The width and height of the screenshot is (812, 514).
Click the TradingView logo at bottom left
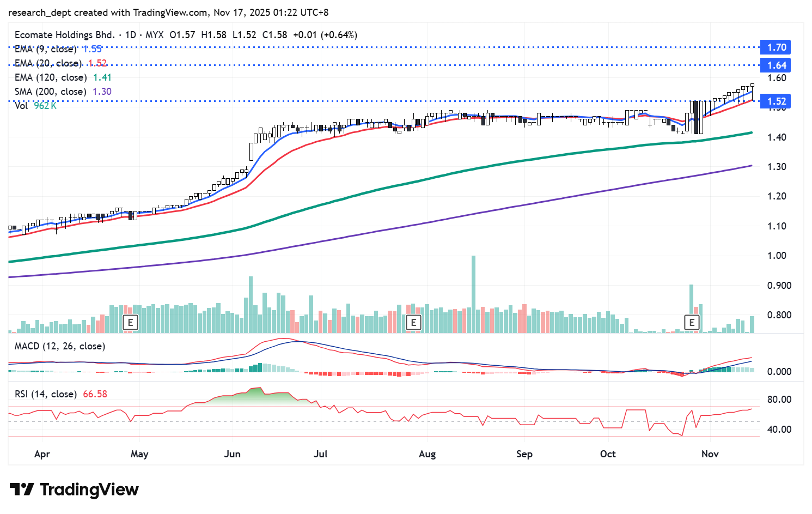pos(75,489)
